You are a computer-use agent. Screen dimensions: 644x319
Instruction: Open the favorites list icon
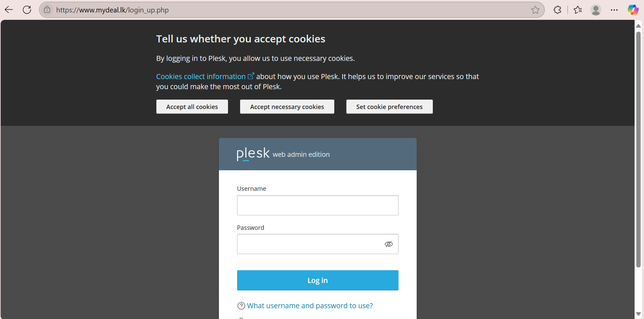(578, 10)
